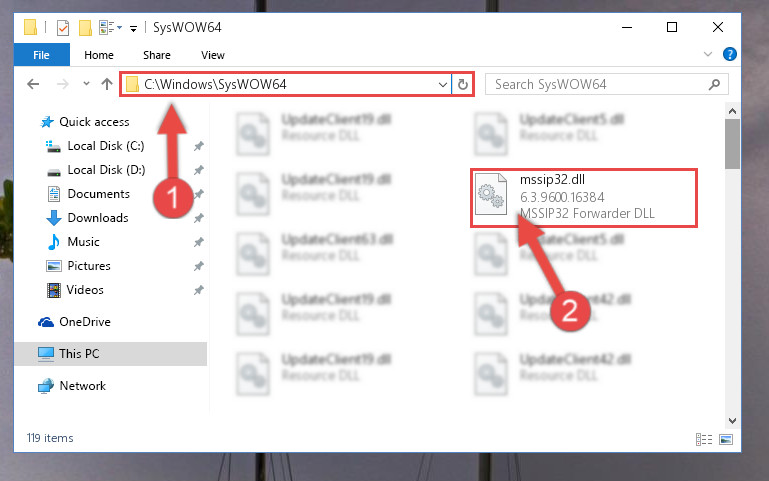Click the search magnifier icon
The height and width of the screenshot is (481, 769).
coord(715,84)
